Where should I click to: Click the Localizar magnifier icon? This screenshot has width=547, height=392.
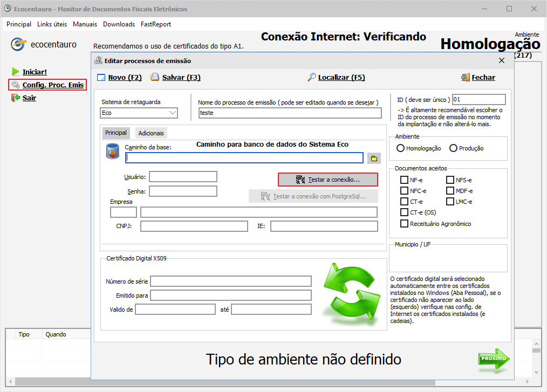click(x=311, y=78)
